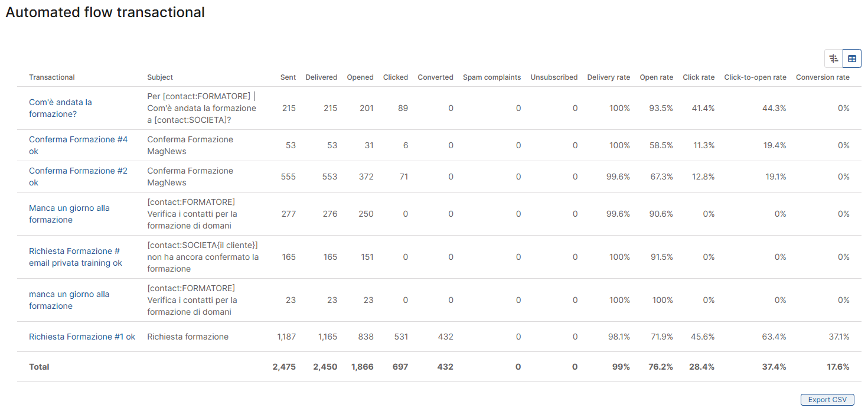Click the 'Automated flow transactional' heading
The width and height of the screenshot is (868, 411).
tap(105, 12)
